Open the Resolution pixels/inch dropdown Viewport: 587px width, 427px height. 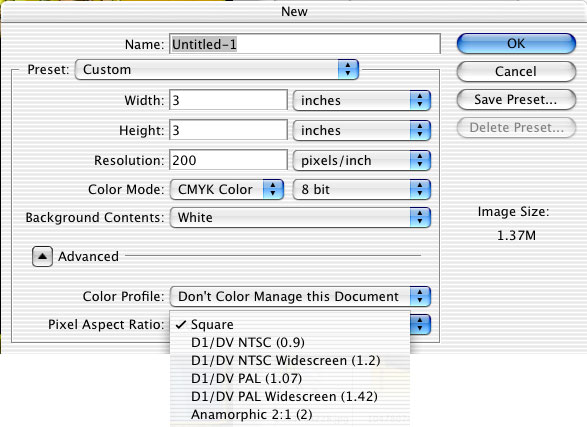[x=362, y=161]
